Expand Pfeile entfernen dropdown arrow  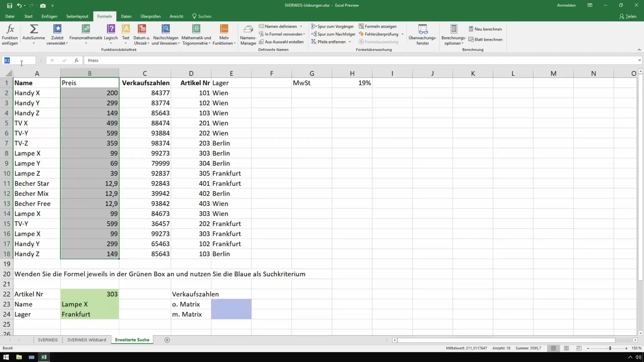pyautogui.click(x=350, y=42)
